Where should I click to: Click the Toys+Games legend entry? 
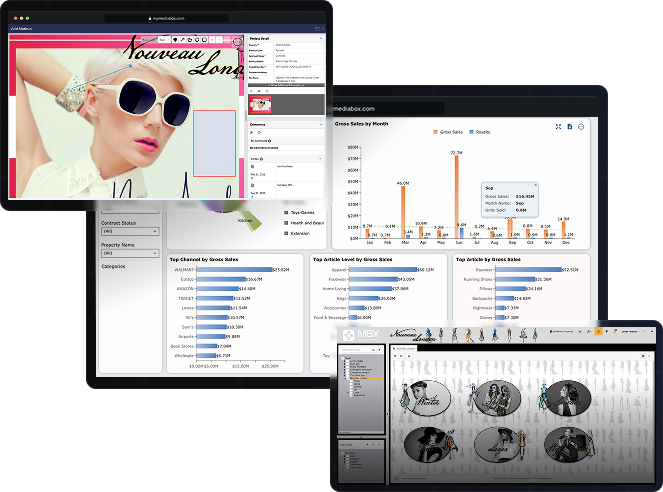click(299, 213)
